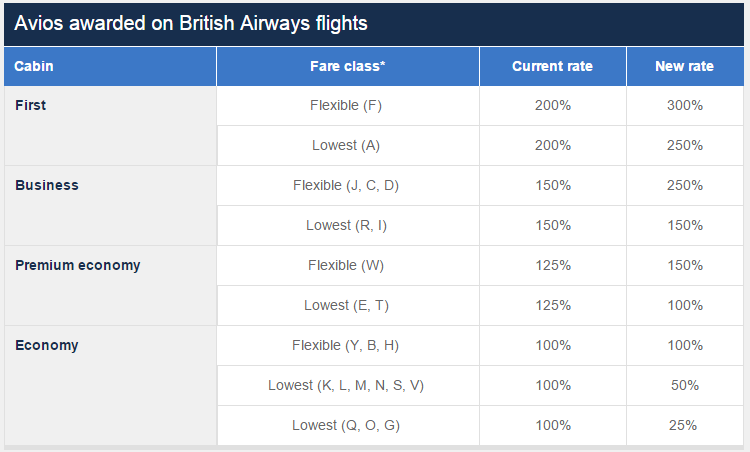Click the Flexible (Y, B, H) cell
The image size is (750, 452).
(x=346, y=345)
